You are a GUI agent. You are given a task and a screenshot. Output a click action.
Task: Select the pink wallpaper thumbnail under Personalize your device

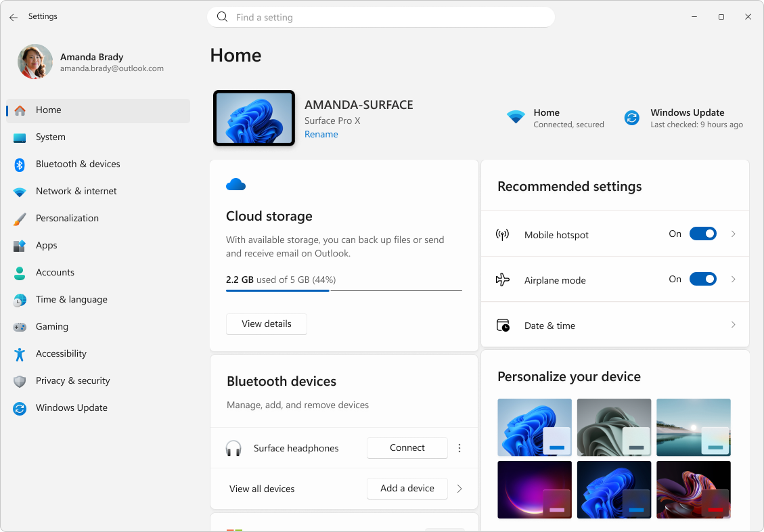535,489
